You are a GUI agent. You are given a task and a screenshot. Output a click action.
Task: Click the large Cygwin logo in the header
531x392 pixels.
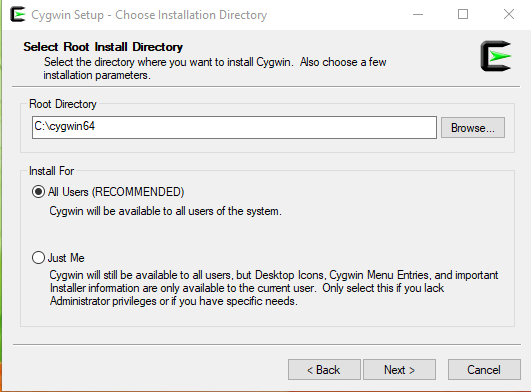[x=496, y=56]
